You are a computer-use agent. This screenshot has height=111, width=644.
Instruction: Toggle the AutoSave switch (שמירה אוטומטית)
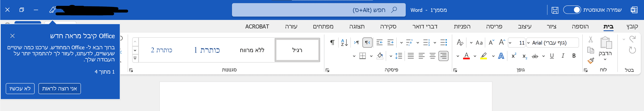(x=572, y=10)
